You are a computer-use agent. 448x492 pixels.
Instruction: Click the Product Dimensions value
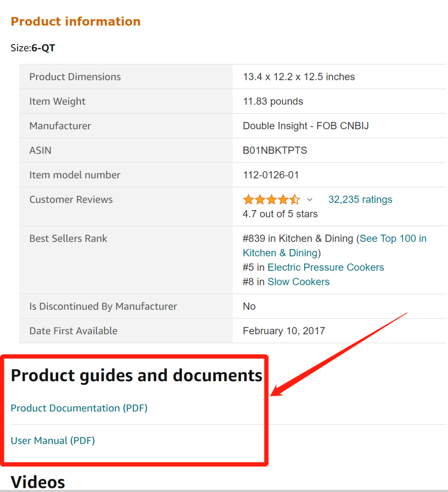pos(299,76)
